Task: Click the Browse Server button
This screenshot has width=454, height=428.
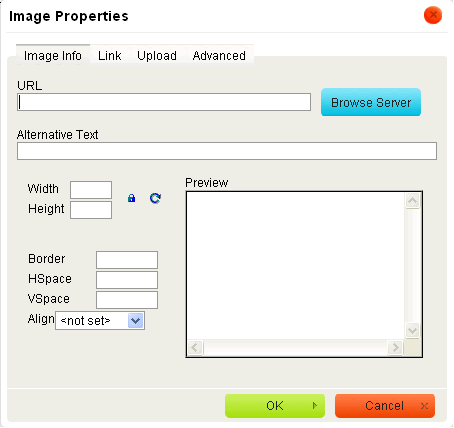Action: click(x=371, y=102)
